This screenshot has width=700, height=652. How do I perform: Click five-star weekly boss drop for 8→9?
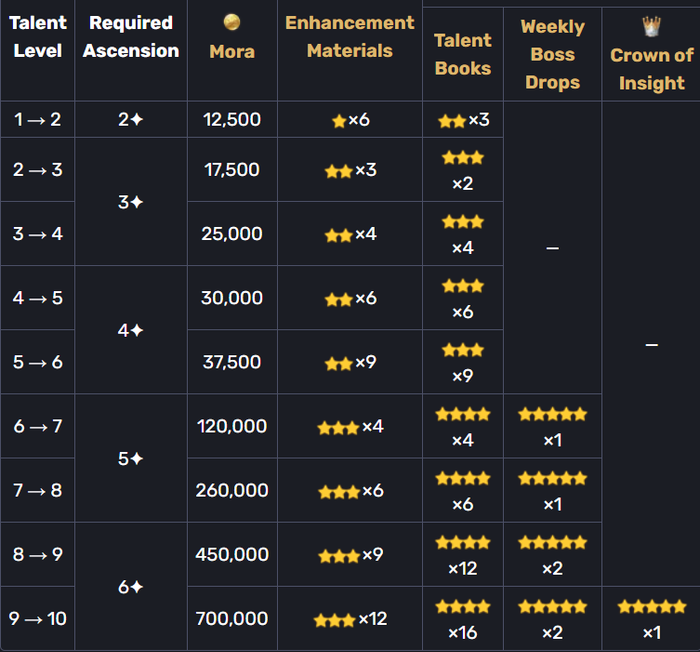[x=552, y=543]
